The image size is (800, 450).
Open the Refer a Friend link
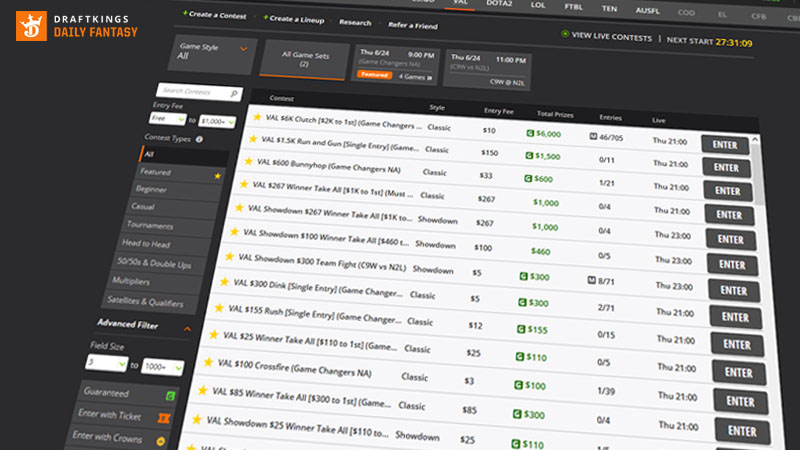pyautogui.click(x=413, y=25)
